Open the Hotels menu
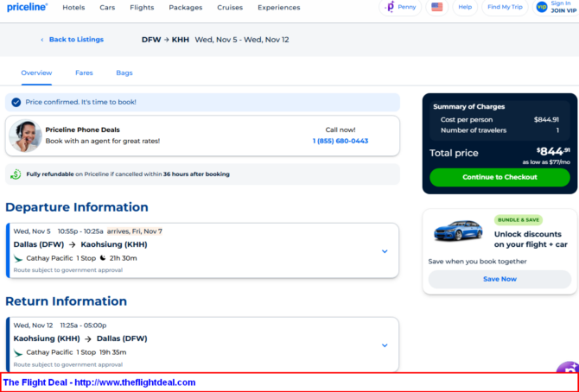The width and height of the screenshot is (579, 392). pos(73,8)
